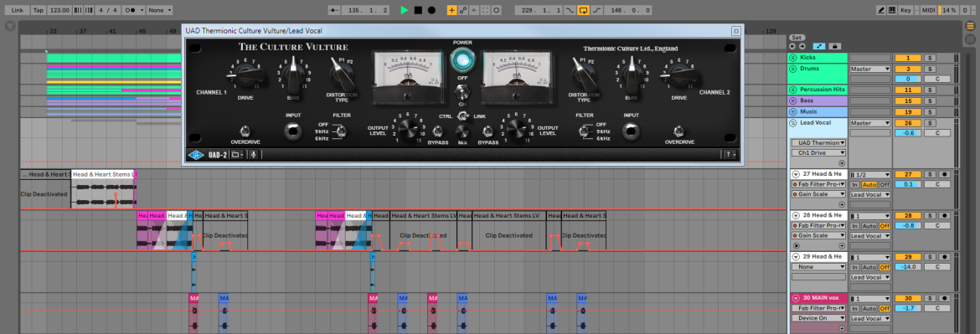Click the Channel 1 Distortion Type selector knob
The width and height of the screenshot is (980, 334).
[342, 74]
